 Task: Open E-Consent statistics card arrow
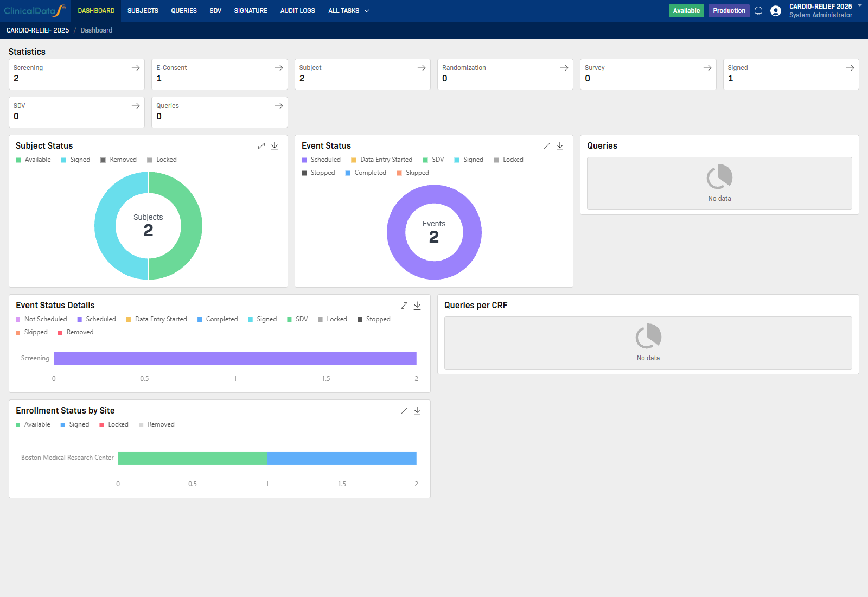(279, 68)
